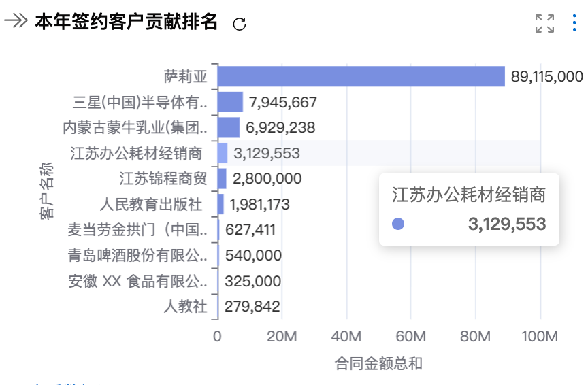Click the blue dot in the tooltip
Screen dimensions: 588x385
pos(398,224)
